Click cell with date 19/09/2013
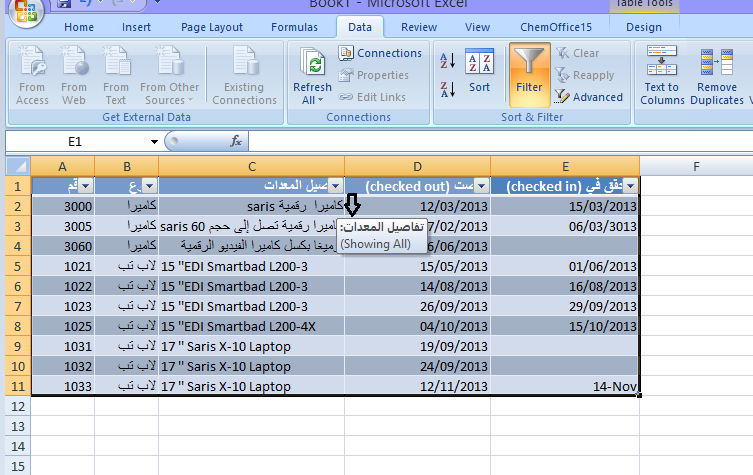Image resolution: width=753 pixels, height=475 pixels. click(417, 346)
